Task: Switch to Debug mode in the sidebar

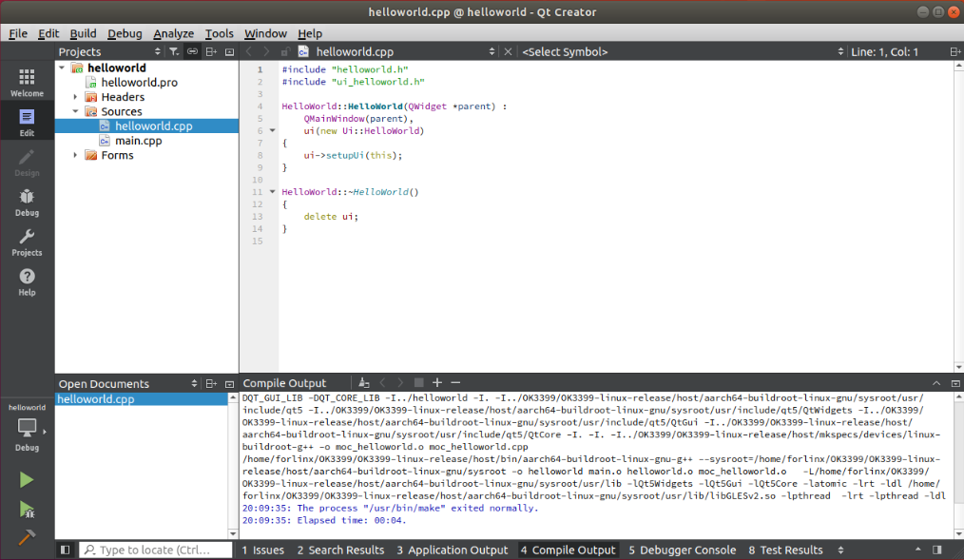Action: pos(27,202)
